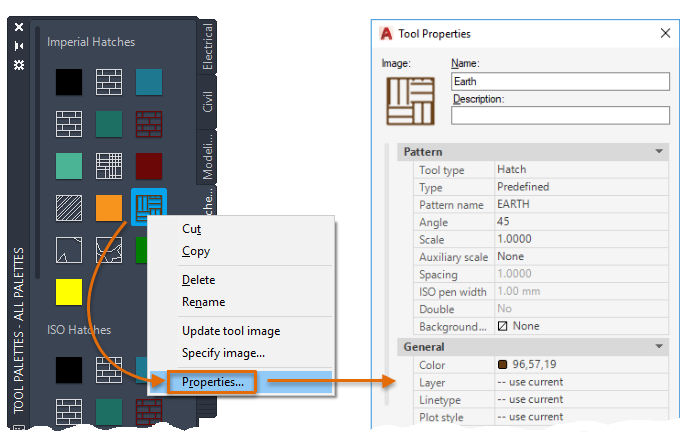
Task: Select the white brick hatch next to the black ISO swatch
Action: [109, 370]
